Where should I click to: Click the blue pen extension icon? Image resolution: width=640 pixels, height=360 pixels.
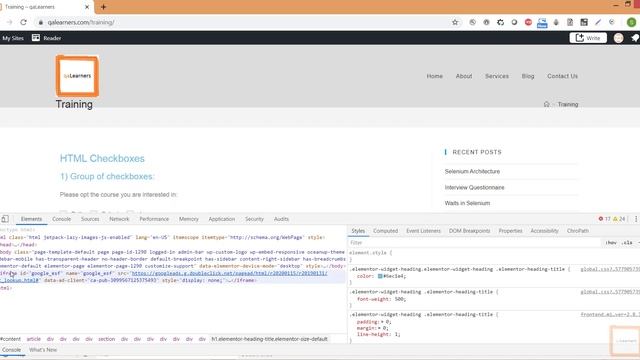click(598, 22)
